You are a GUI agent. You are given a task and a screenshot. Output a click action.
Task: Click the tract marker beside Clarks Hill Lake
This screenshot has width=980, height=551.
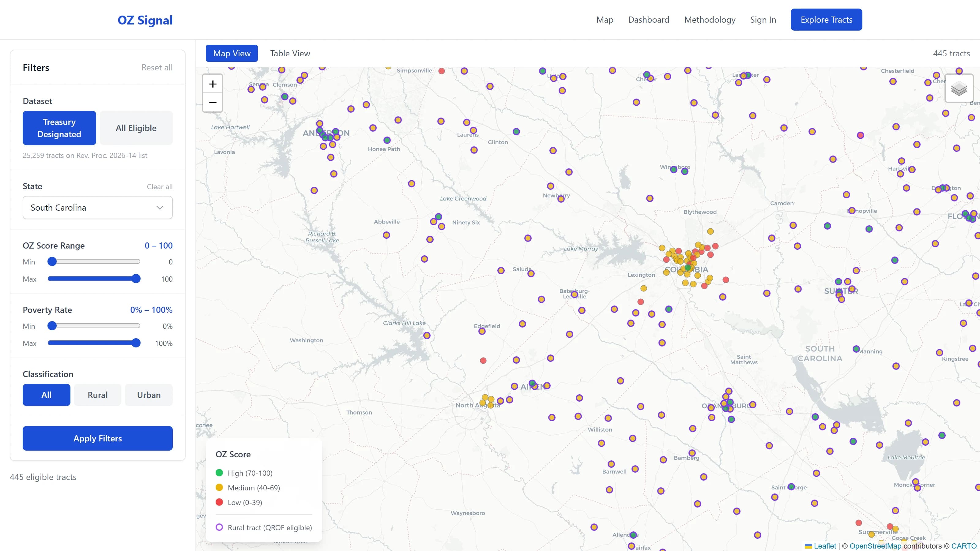[x=427, y=335]
